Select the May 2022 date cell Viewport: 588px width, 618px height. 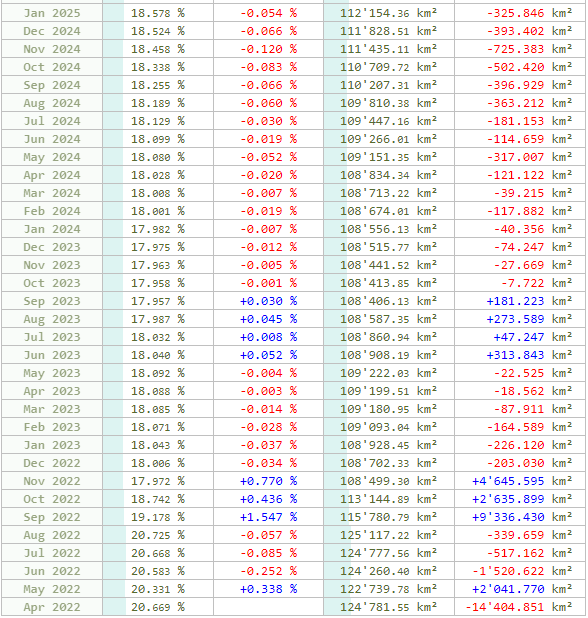coord(52,589)
